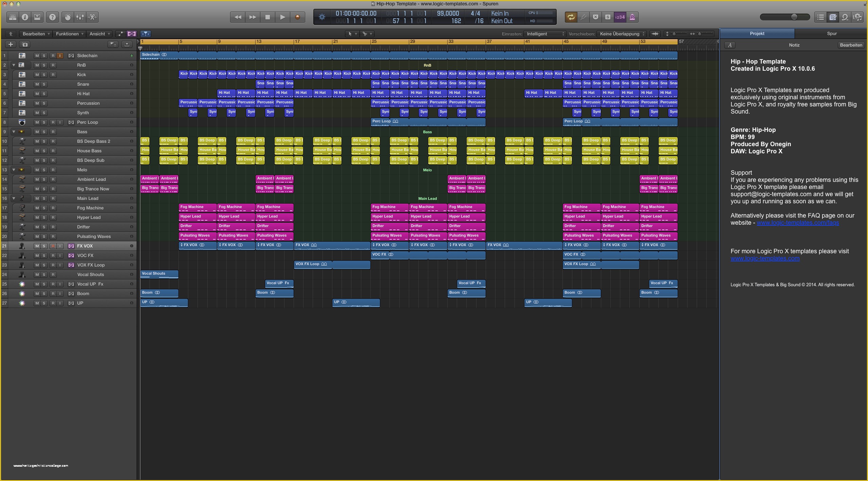The image size is (868, 481).
Task: Collapse the Melo track stack
Action: [14, 170]
